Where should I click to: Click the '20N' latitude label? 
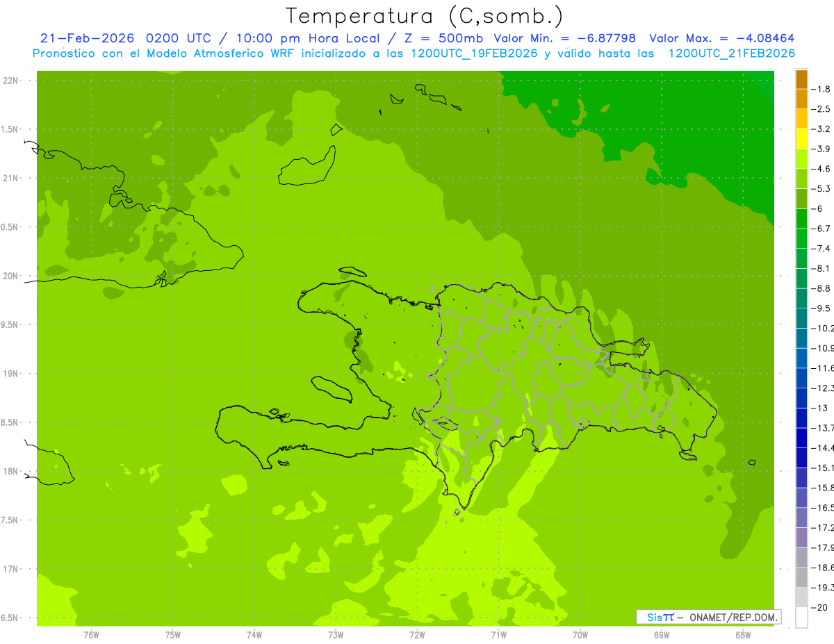click(10, 276)
